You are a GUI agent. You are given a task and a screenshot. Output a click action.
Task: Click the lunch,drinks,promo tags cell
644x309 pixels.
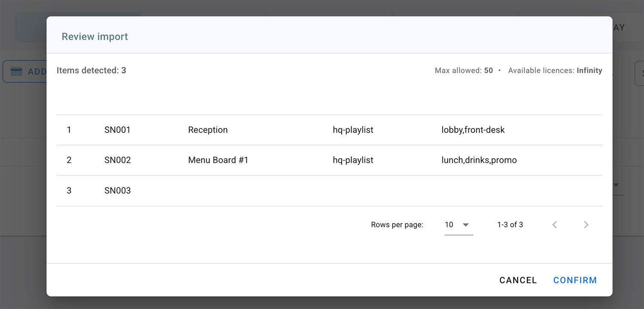coord(479,160)
